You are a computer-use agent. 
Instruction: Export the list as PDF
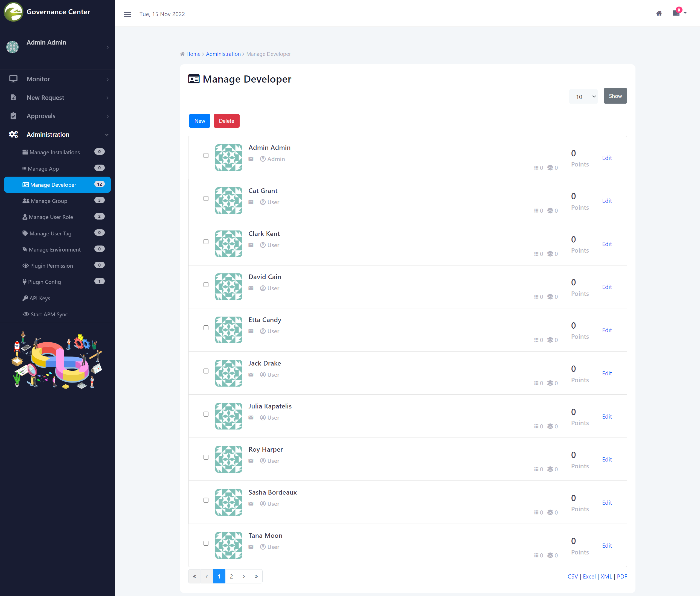coord(621,576)
